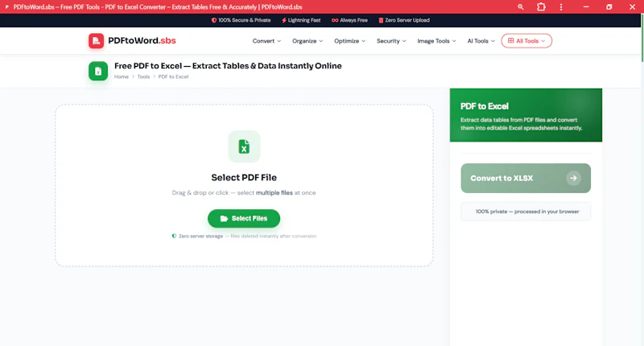Screen dimensions: 644x346
Task: Expand the Security dropdown menu
Action: point(391,41)
